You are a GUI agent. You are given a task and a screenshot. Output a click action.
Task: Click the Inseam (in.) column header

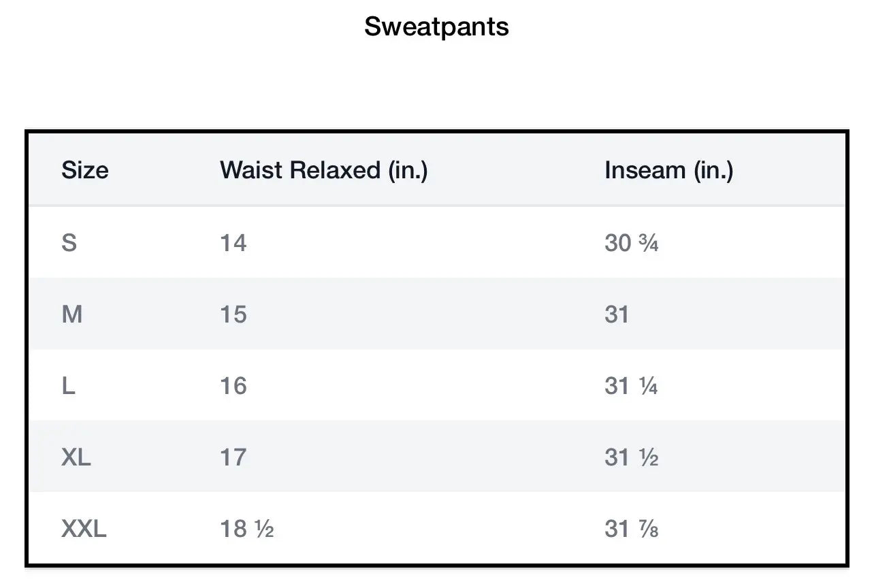tap(668, 170)
